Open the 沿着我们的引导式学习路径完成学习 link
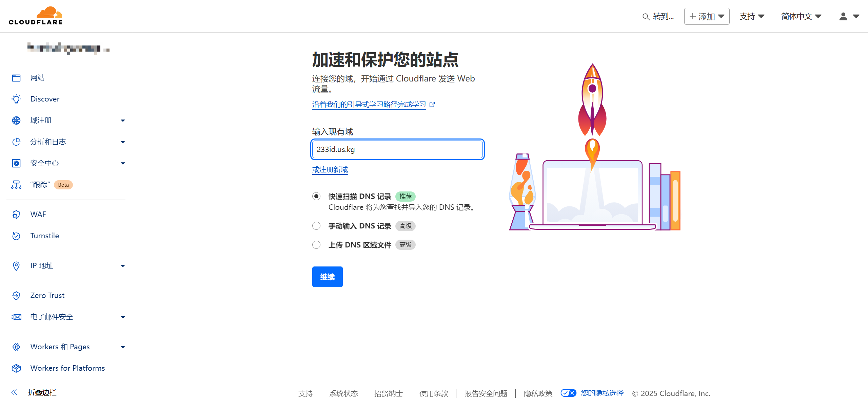This screenshot has width=868, height=407. pos(369,105)
